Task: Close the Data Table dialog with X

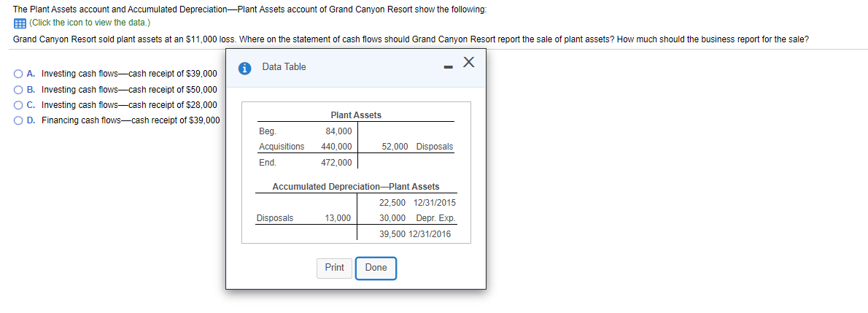Action: pyautogui.click(x=468, y=63)
